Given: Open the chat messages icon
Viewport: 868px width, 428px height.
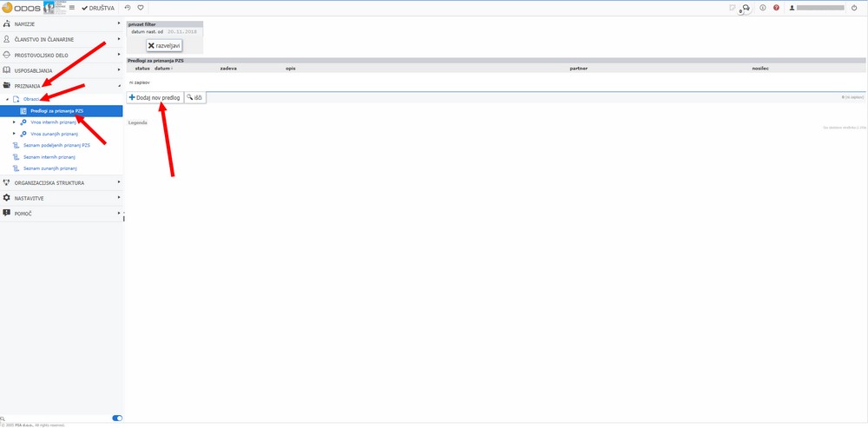Looking at the screenshot, I should (x=746, y=8).
